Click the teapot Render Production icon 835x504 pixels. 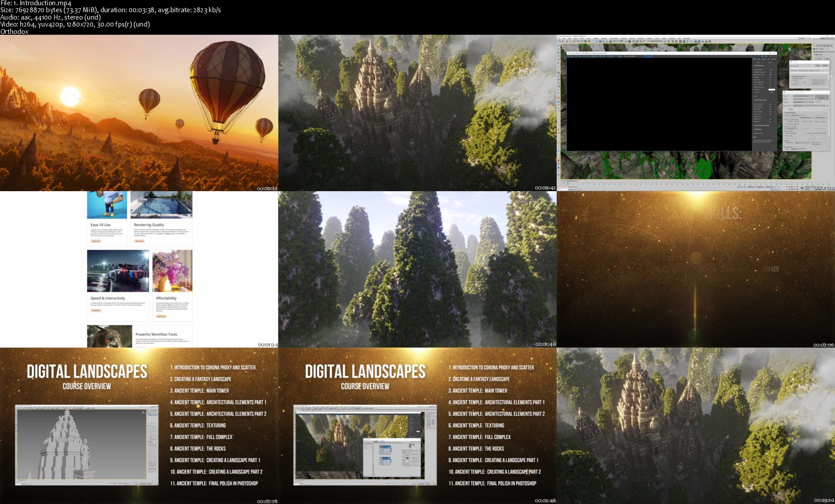pos(702,41)
